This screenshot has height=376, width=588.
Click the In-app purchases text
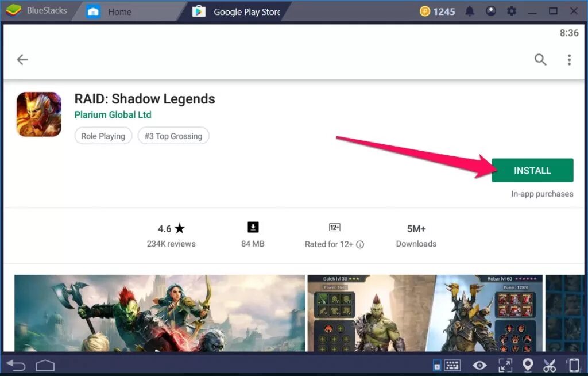pos(542,194)
